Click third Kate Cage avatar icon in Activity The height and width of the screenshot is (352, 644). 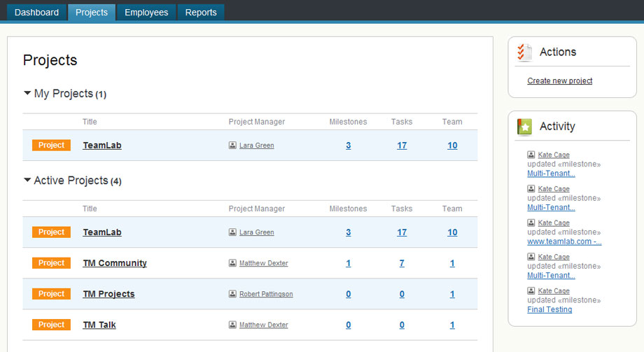(531, 223)
